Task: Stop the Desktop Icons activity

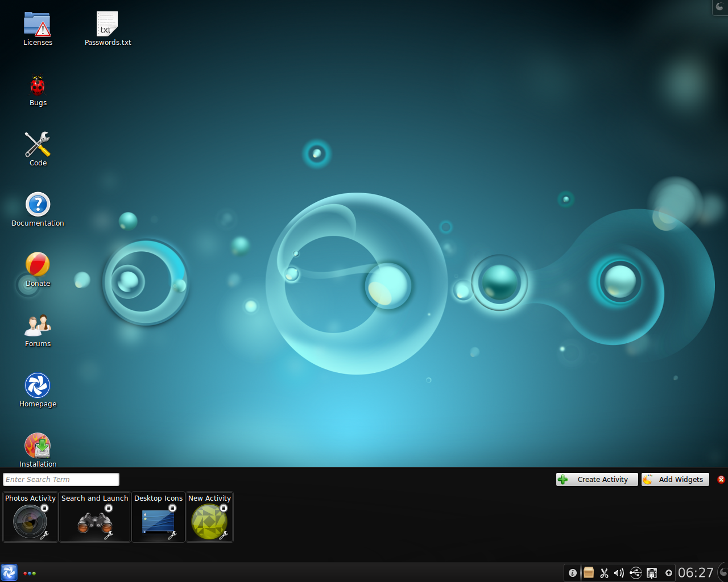Action: click(x=172, y=508)
